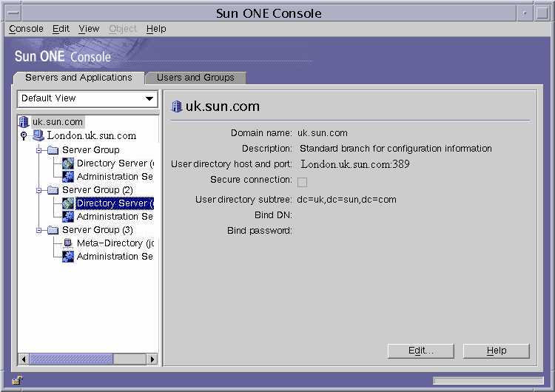The height and width of the screenshot is (392, 555).
Task: Click the progress bar in the status bar
Action: 488,381
